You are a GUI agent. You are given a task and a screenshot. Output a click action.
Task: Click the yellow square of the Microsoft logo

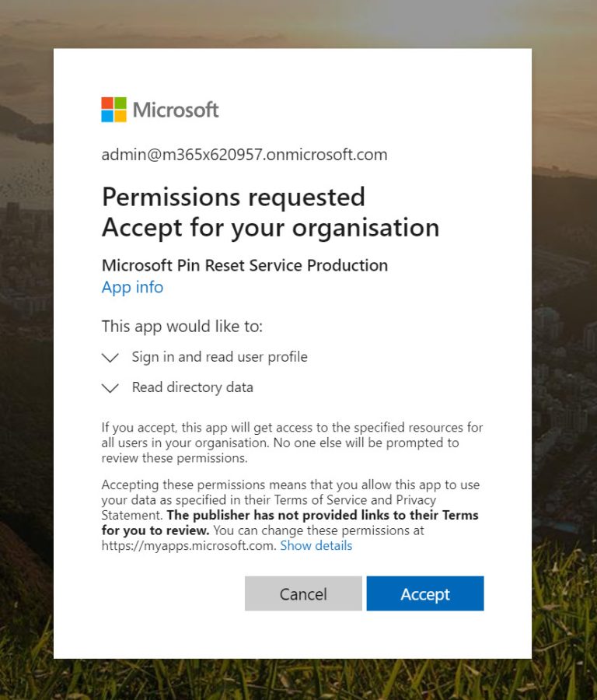coord(120,116)
